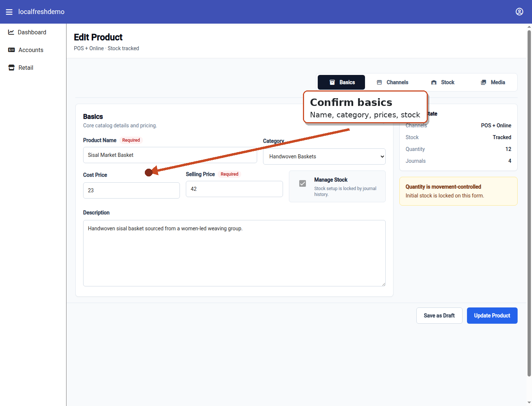Click the Retail store icon
This screenshot has height=406, width=532.
click(x=11, y=68)
